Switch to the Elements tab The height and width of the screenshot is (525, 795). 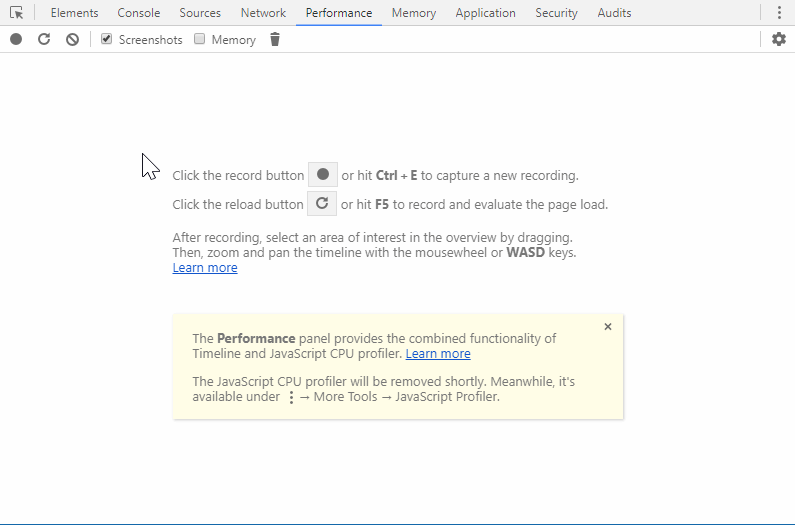pos(74,13)
